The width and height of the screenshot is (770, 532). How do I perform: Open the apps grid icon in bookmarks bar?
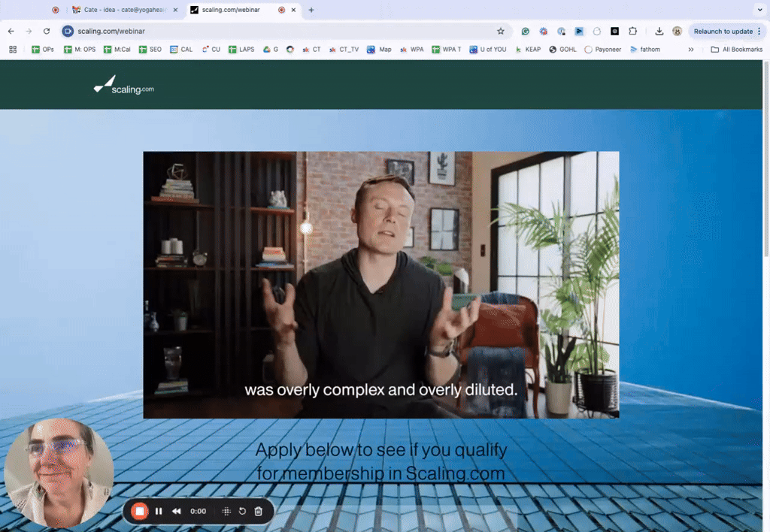pyautogui.click(x=13, y=49)
